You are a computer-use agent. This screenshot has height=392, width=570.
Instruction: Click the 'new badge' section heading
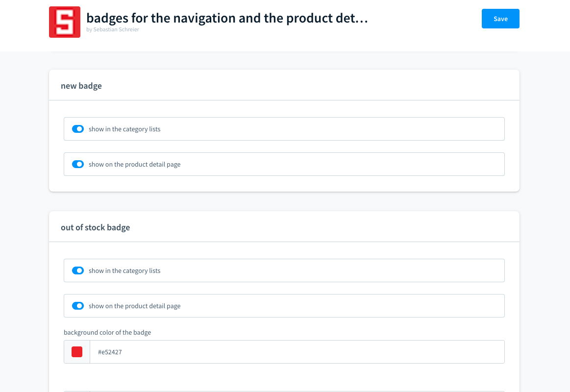81,86
